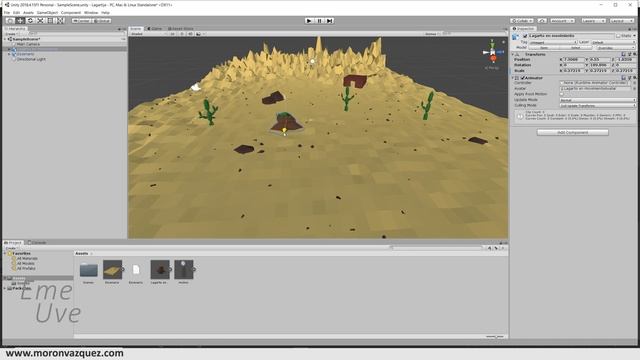Open the Update Mode dropdown
The height and width of the screenshot is (360, 640).
598,100
